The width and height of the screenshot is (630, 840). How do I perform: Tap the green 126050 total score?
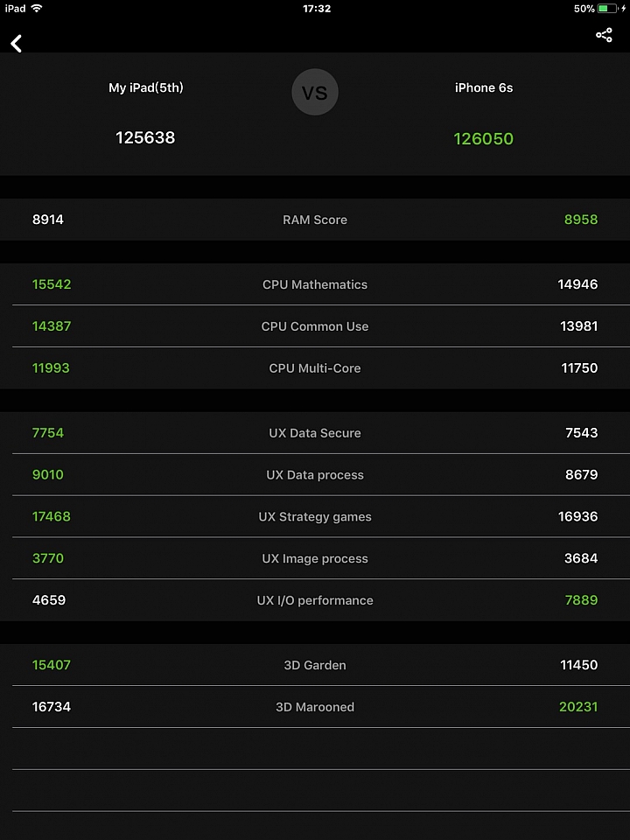483,139
